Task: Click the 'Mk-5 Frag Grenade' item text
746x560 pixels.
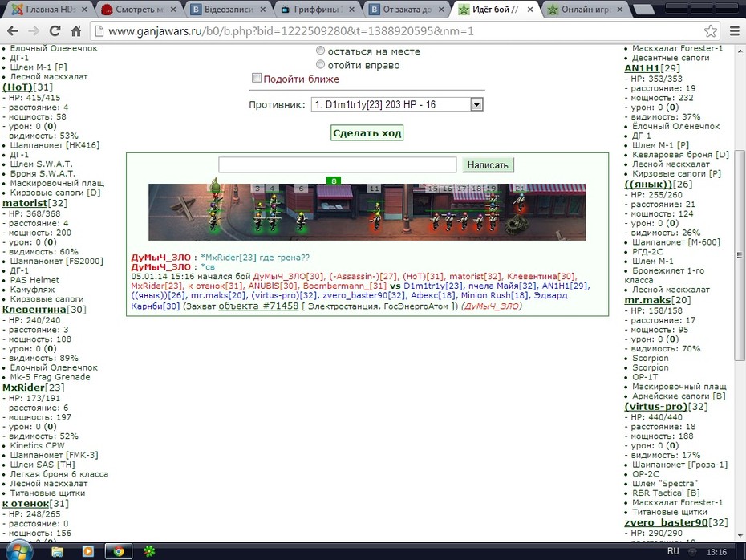Action: [x=50, y=377]
